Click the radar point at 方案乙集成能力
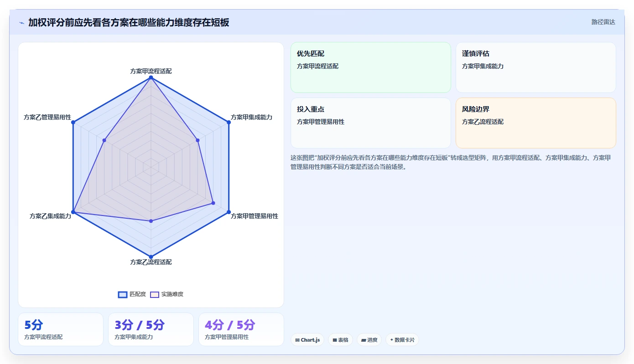This screenshot has width=634, height=364. (x=73, y=212)
